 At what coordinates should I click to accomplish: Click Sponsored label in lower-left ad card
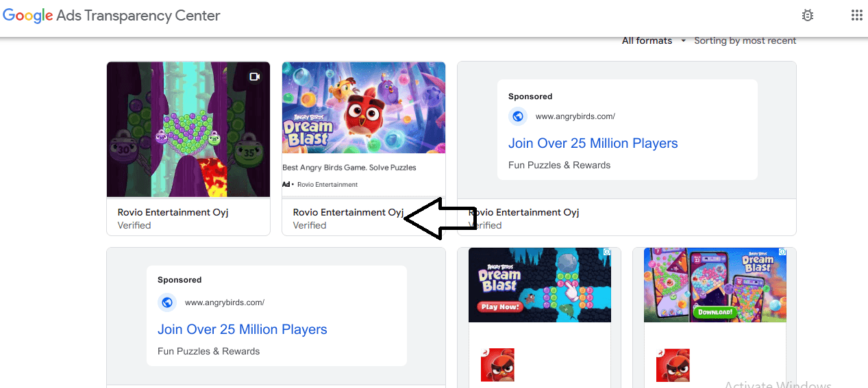tap(179, 280)
